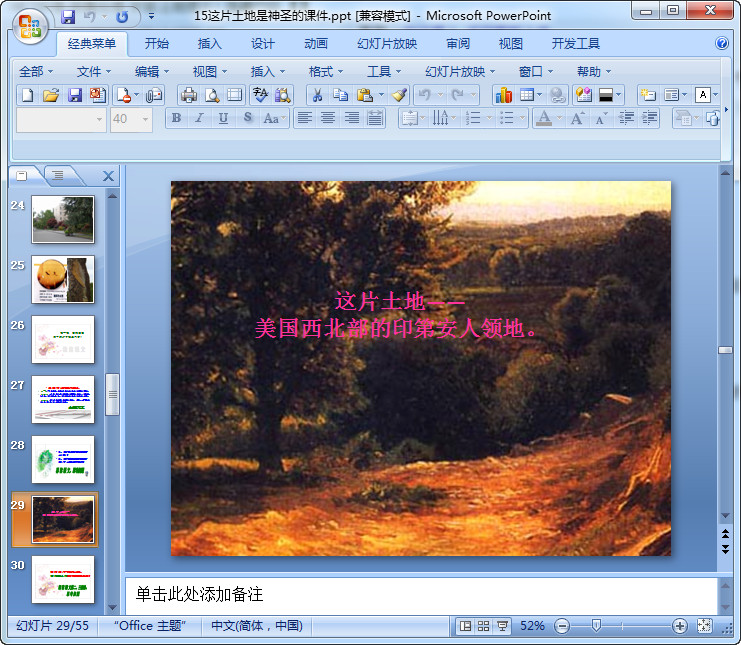Expand the 格式 dropdown menu
The height and width of the screenshot is (645, 741).
[x=326, y=71]
